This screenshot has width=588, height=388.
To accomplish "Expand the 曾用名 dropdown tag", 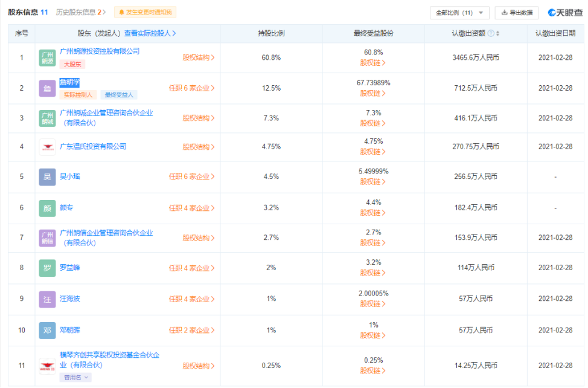I will tap(75, 378).
